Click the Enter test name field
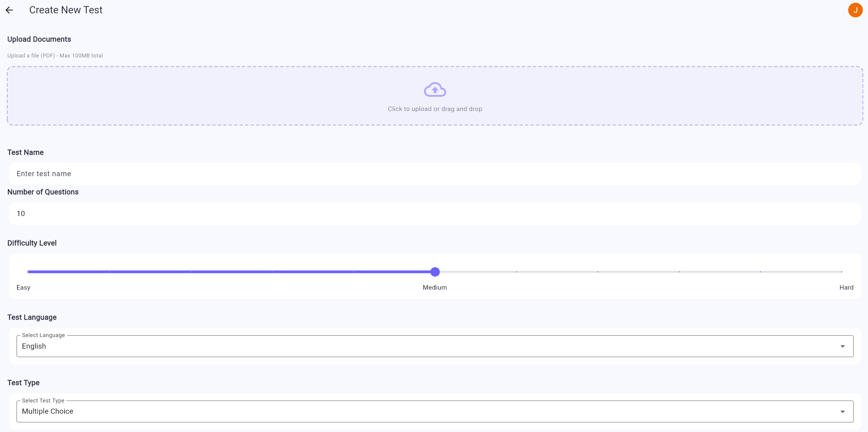This screenshot has height=432, width=868. click(435, 174)
